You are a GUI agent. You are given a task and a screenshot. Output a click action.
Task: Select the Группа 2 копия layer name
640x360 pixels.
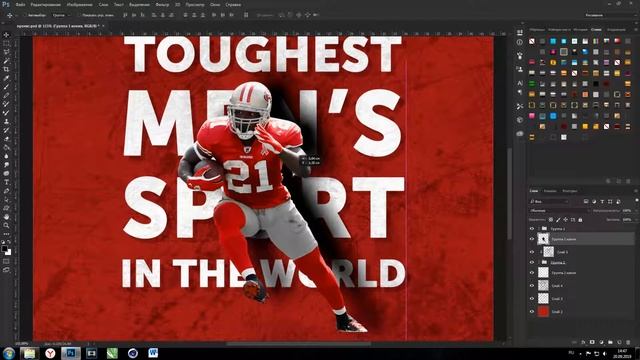[564, 273]
